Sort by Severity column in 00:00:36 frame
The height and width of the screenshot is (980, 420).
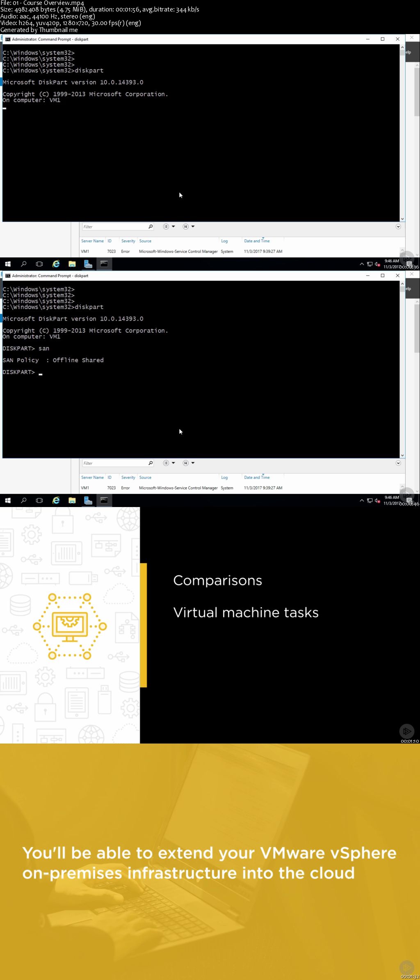pyautogui.click(x=128, y=241)
